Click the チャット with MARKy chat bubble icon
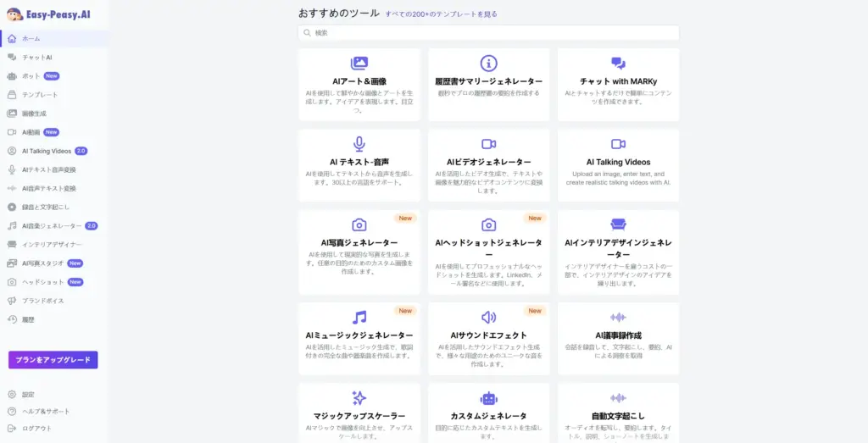The width and height of the screenshot is (868, 443). coord(618,64)
